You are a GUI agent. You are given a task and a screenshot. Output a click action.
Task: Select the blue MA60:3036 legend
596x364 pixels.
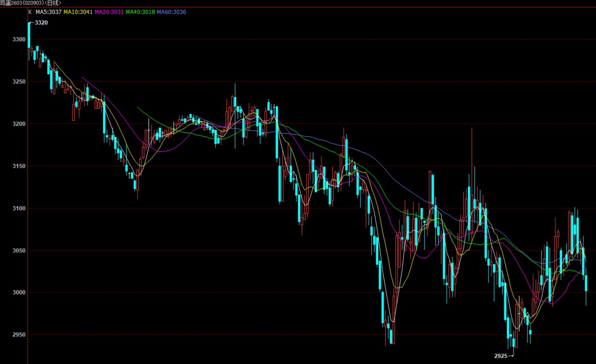tap(171, 12)
